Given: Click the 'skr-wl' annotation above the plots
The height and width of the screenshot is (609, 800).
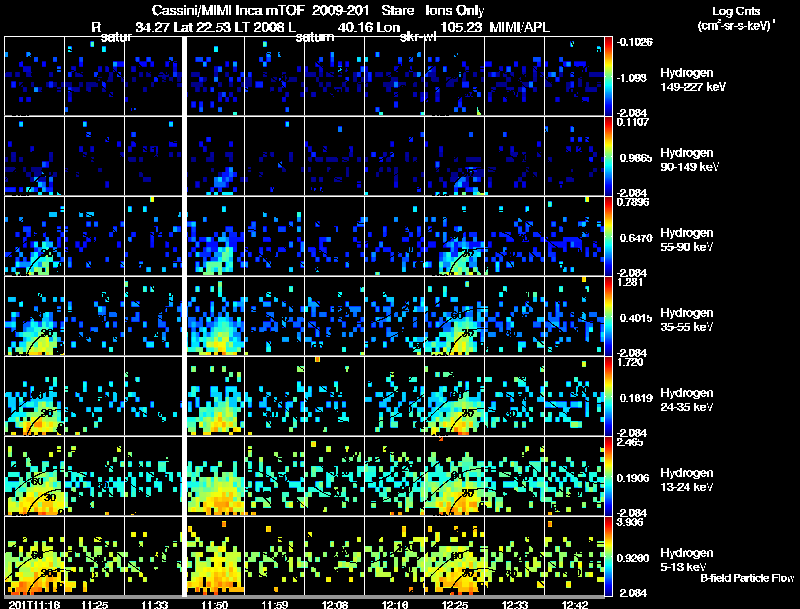Looking at the screenshot, I should [x=418, y=37].
